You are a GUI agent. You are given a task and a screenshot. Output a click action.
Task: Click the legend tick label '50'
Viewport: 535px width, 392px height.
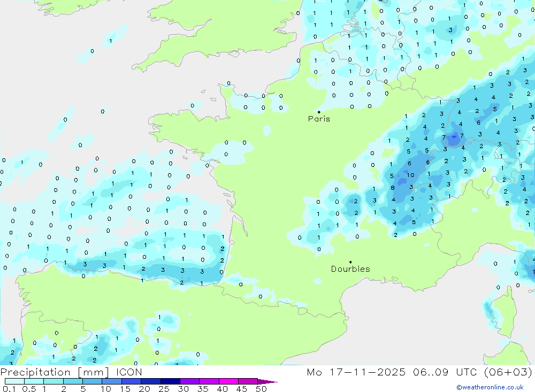(261, 389)
